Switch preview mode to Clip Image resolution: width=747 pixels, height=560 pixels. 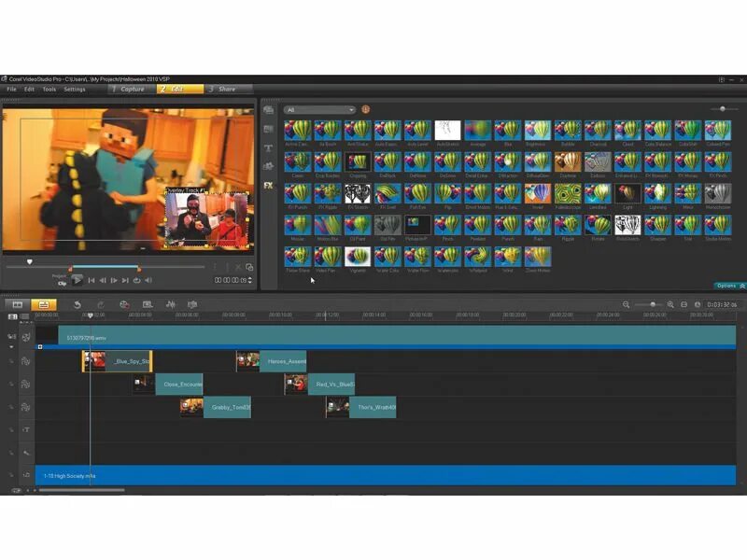pos(62,284)
